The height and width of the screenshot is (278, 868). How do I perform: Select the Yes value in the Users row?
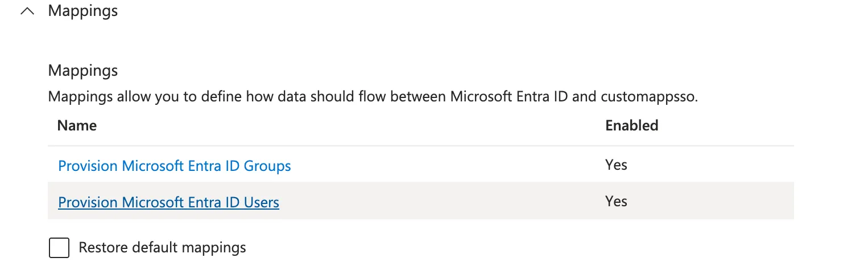[616, 202]
